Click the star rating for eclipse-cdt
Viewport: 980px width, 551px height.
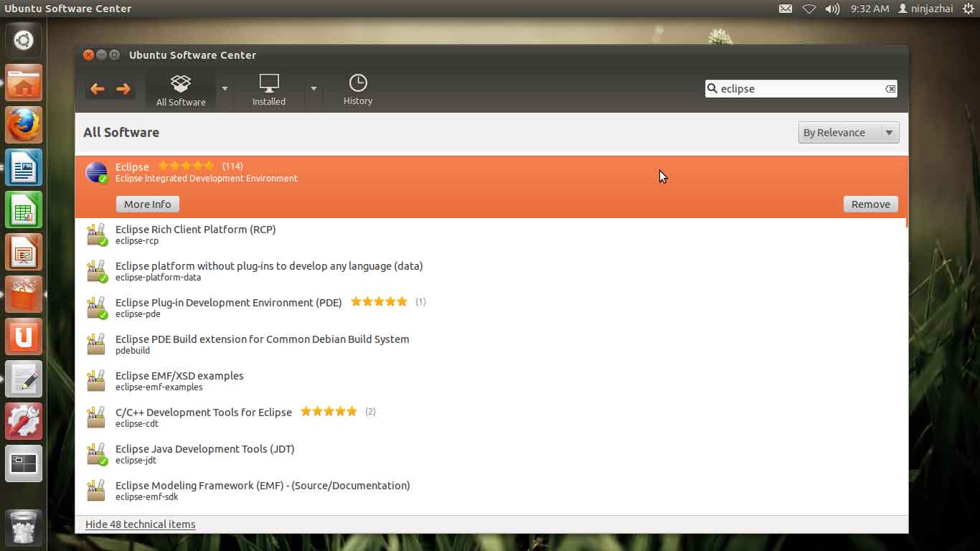click(329, 411)
